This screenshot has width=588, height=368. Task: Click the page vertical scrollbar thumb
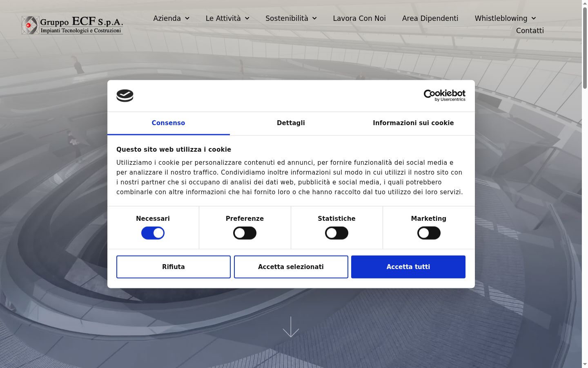click(585, 48)
